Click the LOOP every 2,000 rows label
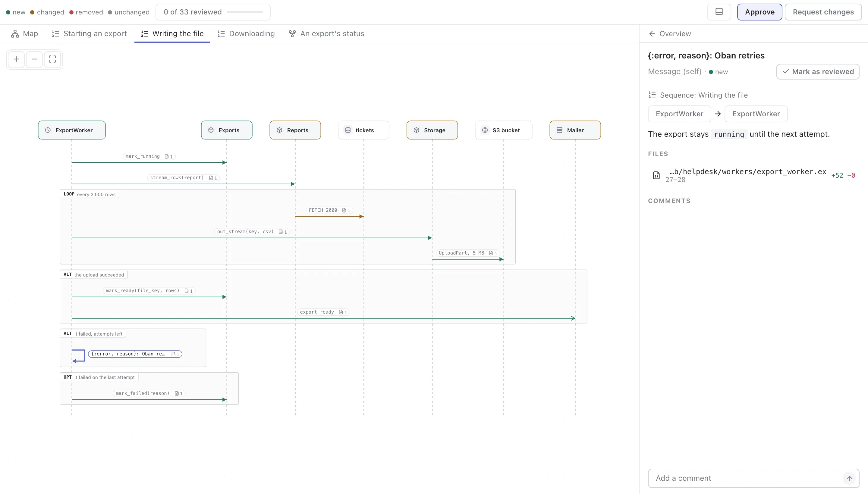Screen dimensions: 868x494 90,194
